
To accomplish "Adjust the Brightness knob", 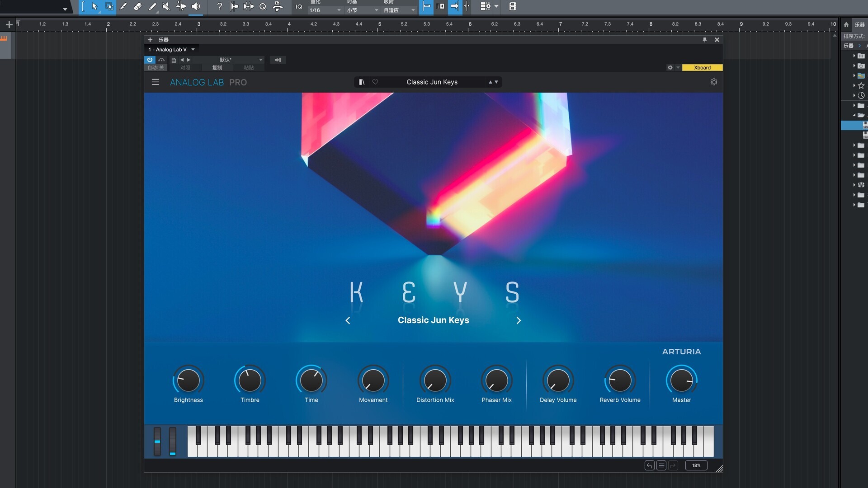I will [x=188, y=380].
